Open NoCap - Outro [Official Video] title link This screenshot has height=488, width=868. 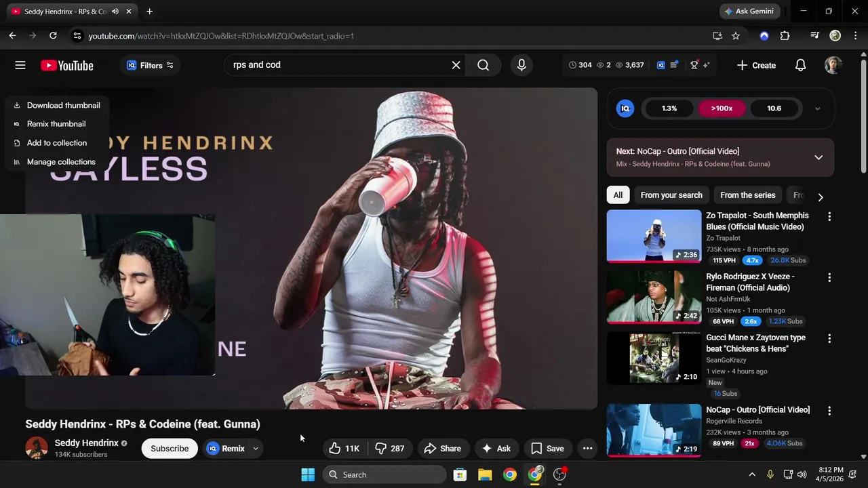point(757,410)
